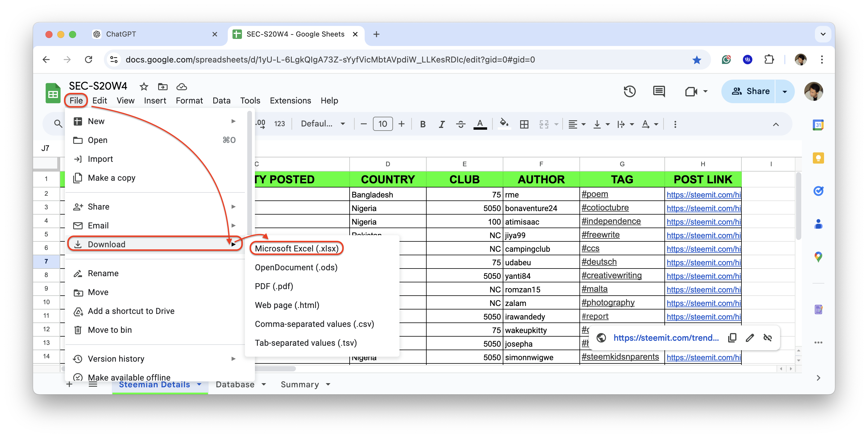Click the borders toolbar icon

pos(524,124)
